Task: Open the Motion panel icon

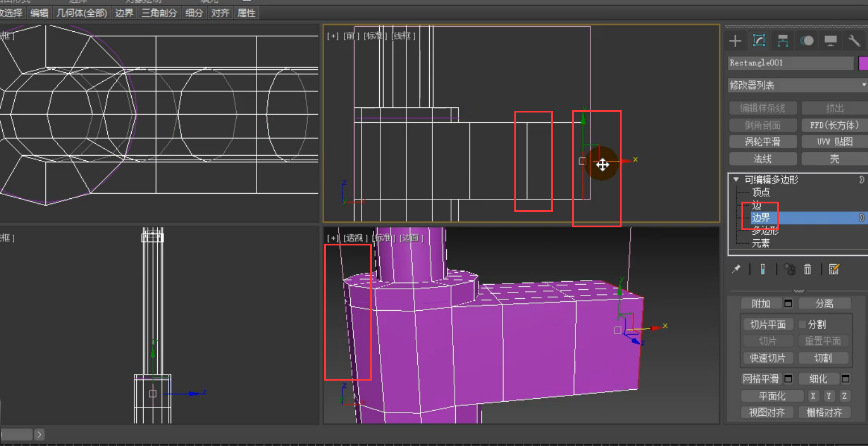Action: point(807,40)
